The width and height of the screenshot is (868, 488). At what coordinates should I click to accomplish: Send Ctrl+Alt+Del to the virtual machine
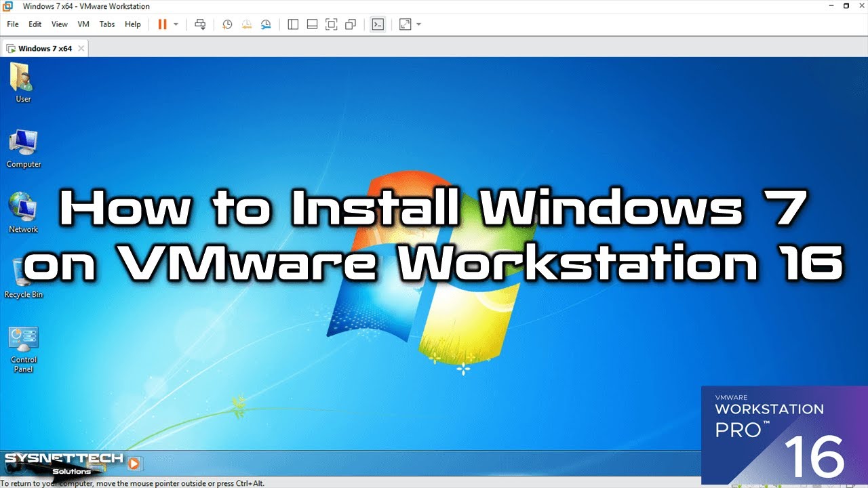tap(200, 24)
